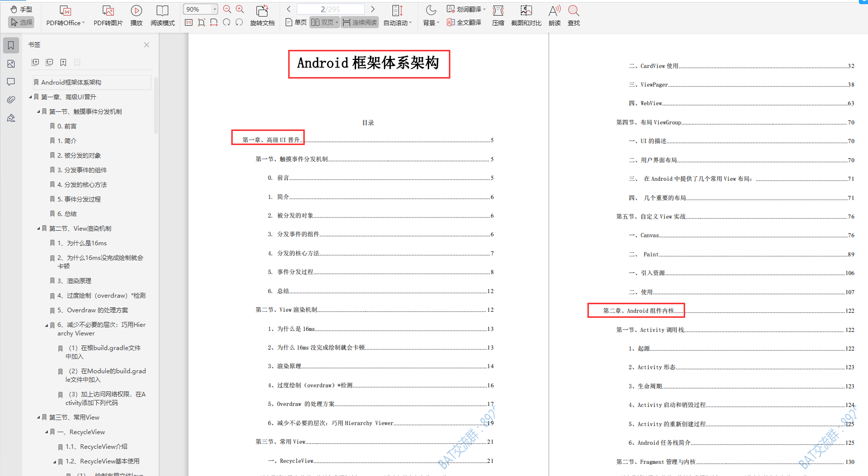The width and height of the screenshot is (868, 476).
Task: Open bookmark 5、Overdraw 的处理方案
Action: [89, 310]
